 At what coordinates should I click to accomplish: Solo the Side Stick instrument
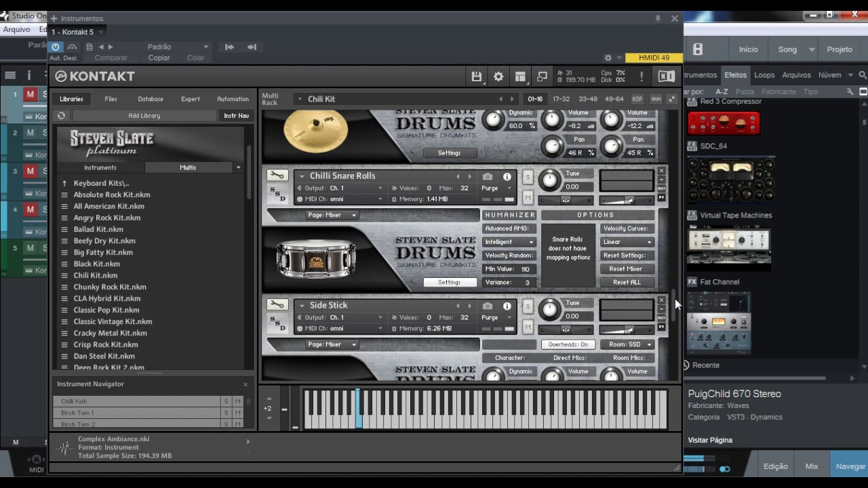click(x=528, y=306)
